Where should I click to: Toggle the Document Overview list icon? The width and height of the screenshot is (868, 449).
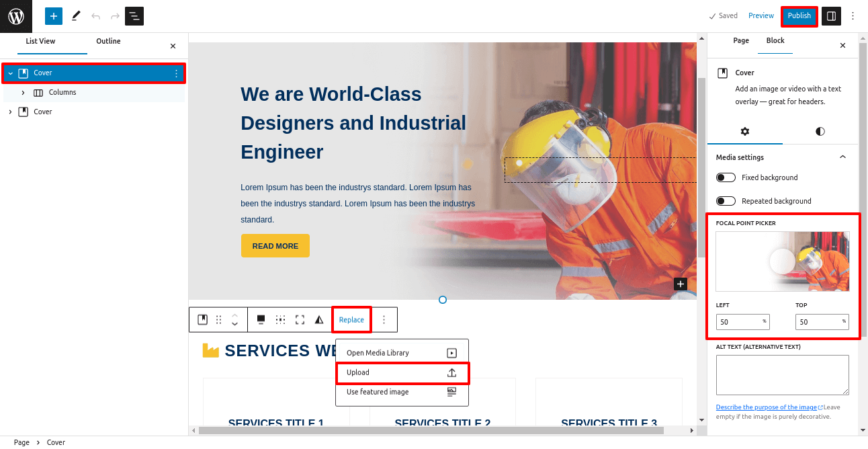click(x=134, y=16)
